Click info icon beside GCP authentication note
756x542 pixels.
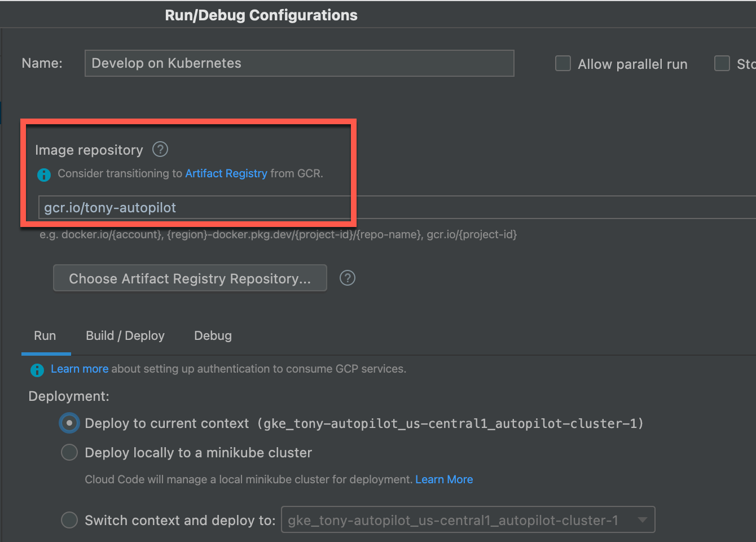point(37,370)
